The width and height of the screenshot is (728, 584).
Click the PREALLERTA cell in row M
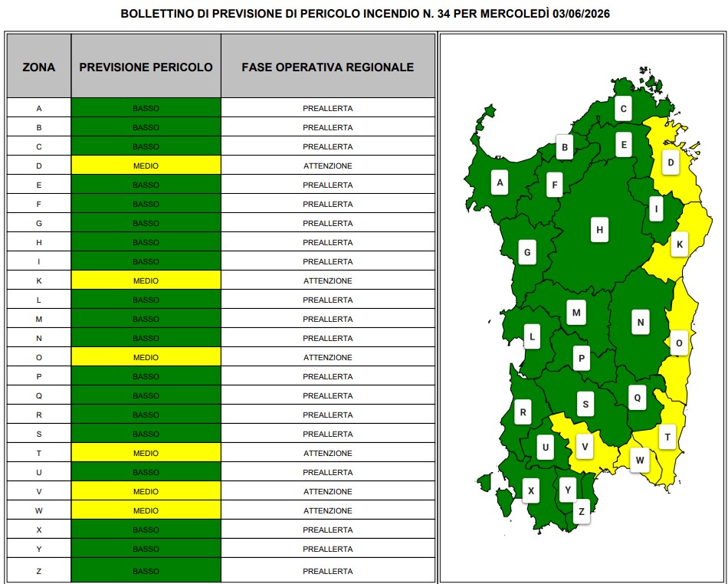(328, 319)
